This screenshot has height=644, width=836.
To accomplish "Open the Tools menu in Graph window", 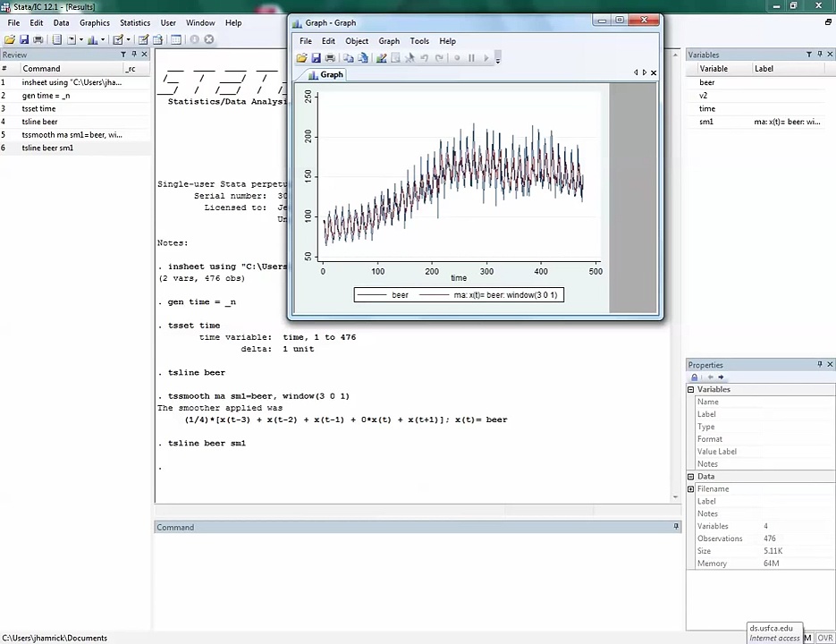I will [x=419, y=41].
